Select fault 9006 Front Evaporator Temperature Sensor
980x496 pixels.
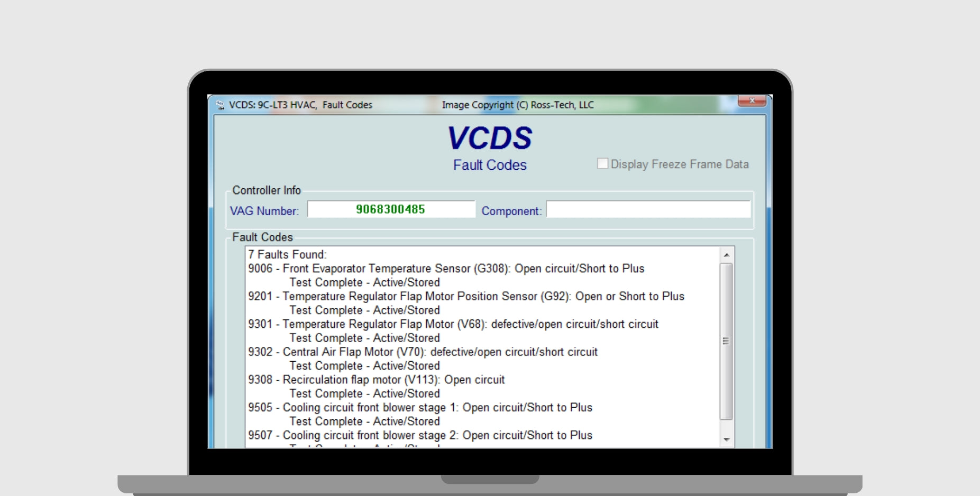click(x=446, y=269)
